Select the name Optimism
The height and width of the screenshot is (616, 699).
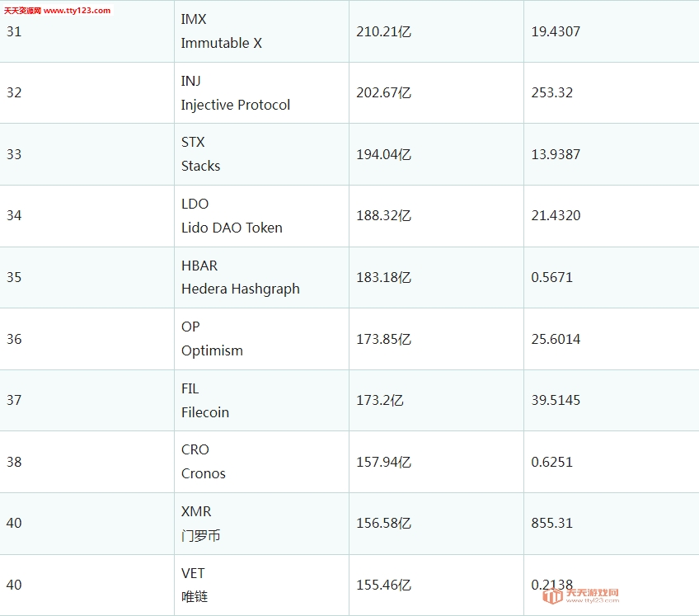212,351
